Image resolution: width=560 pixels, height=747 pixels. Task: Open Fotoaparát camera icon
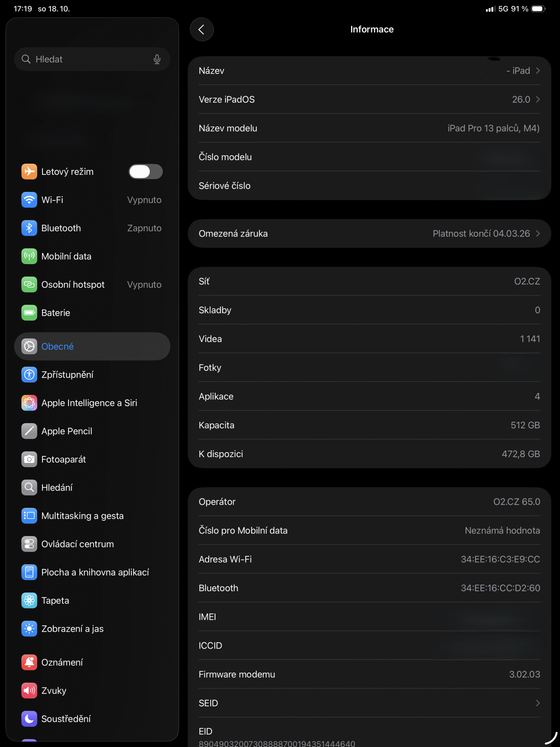(x=29, y=459)
